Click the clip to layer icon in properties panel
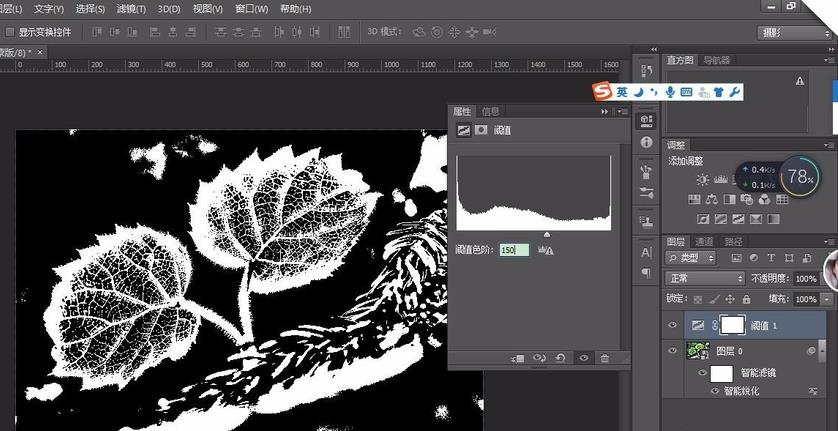Screen dimensions: 838x431 click(x=518, y=358)
